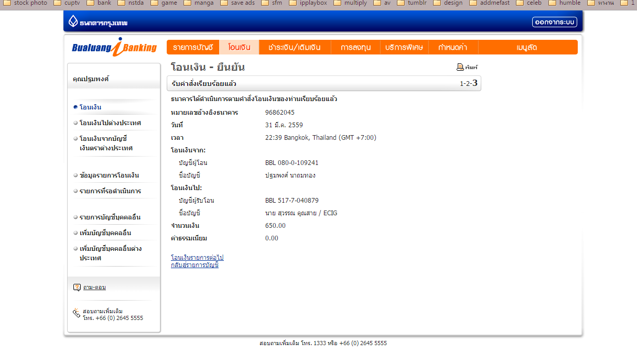Screen dimensions: 637x364
Task: Click เพิ่มบัญชีบุคคลอื่นต่างประเทศ in the sidebar
Action: pos(111,253)
